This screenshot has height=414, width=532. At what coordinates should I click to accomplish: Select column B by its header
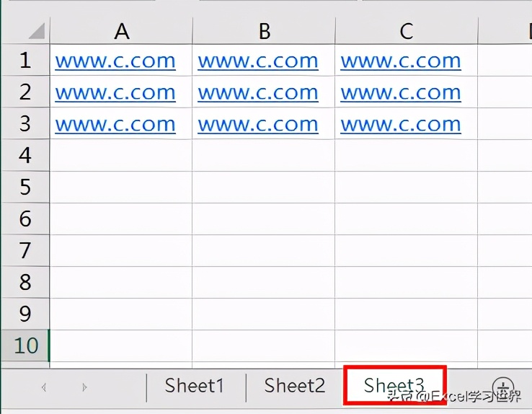264,31
